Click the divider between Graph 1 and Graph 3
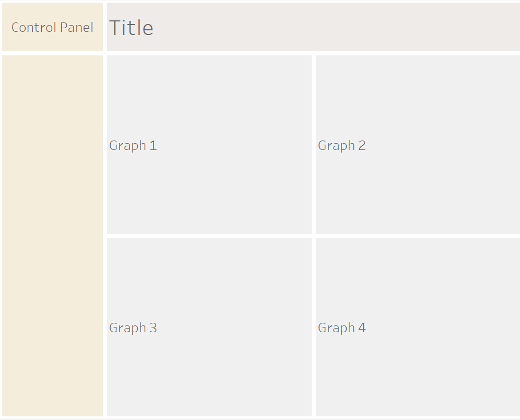 (209, 236)
